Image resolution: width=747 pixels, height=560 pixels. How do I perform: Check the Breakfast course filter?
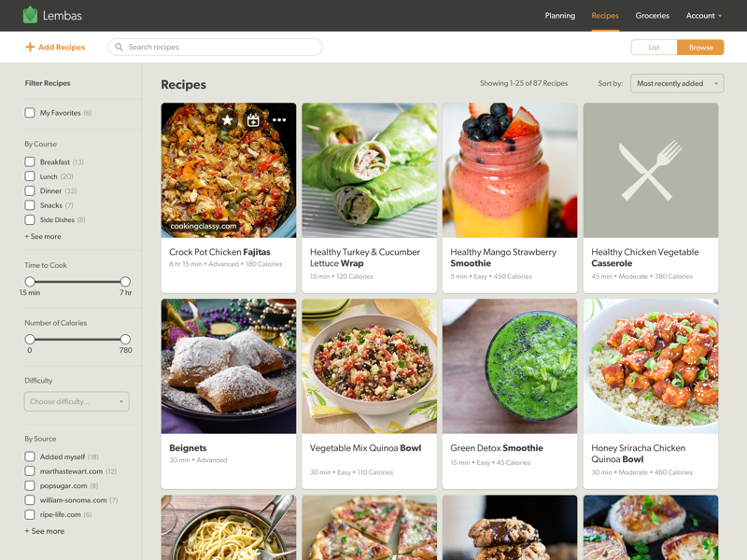30,161
